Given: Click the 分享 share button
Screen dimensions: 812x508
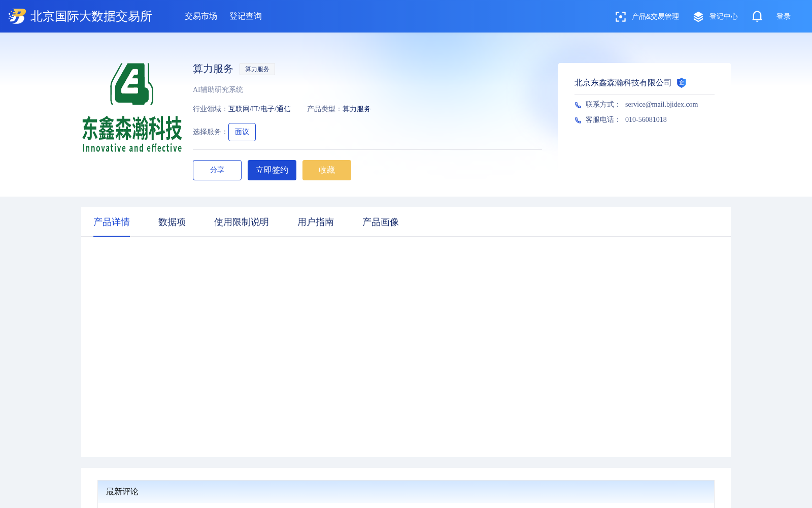Looking at the screenshot, I should (x=217, y=170).
